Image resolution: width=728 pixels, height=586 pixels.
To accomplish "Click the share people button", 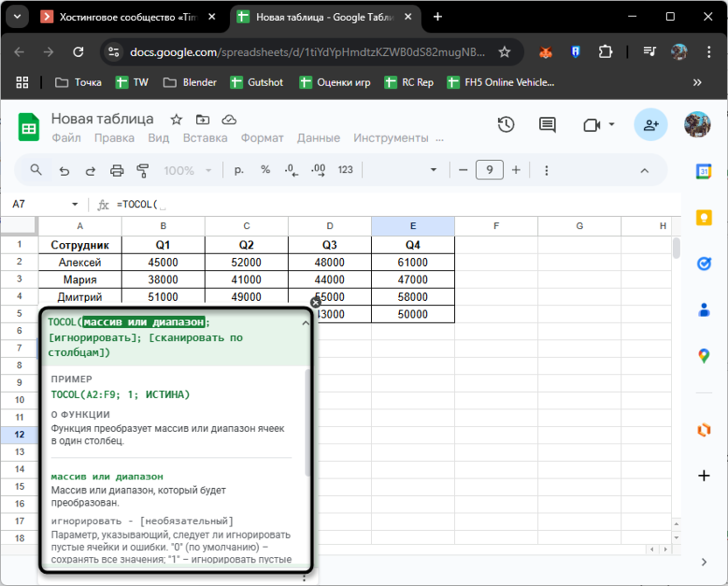I will [651, 125].
